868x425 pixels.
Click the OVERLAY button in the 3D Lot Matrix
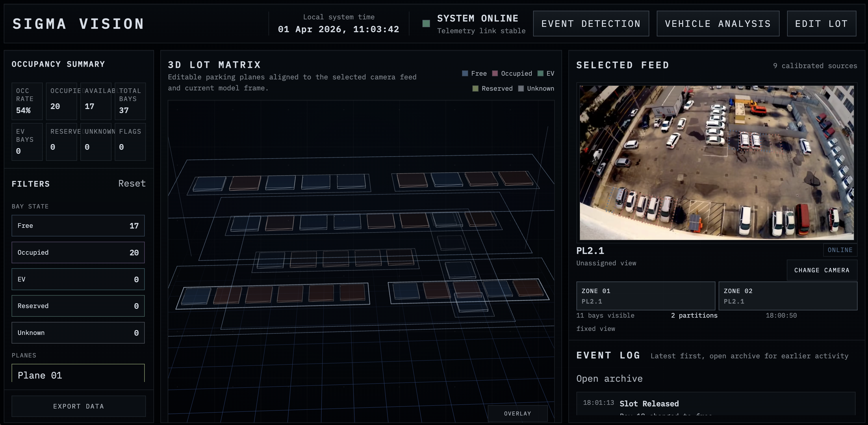point(518,413)
